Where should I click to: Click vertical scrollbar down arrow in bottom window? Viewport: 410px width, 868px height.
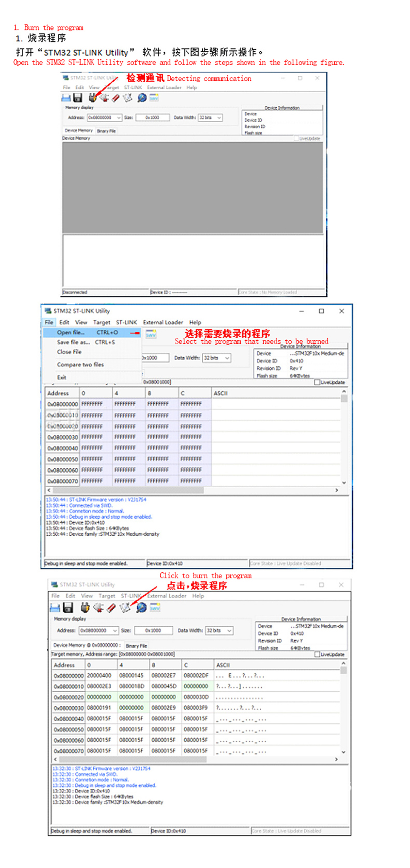tap(343, 752)
